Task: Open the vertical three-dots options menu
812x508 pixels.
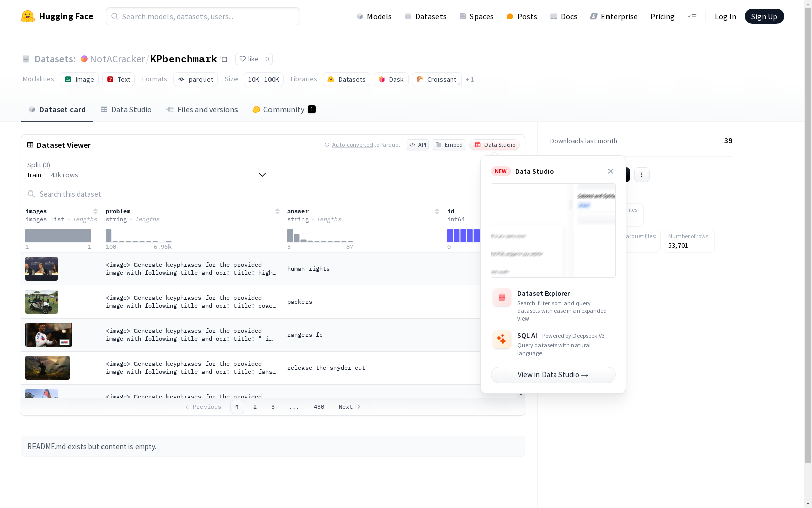Action: coord(642,175)
